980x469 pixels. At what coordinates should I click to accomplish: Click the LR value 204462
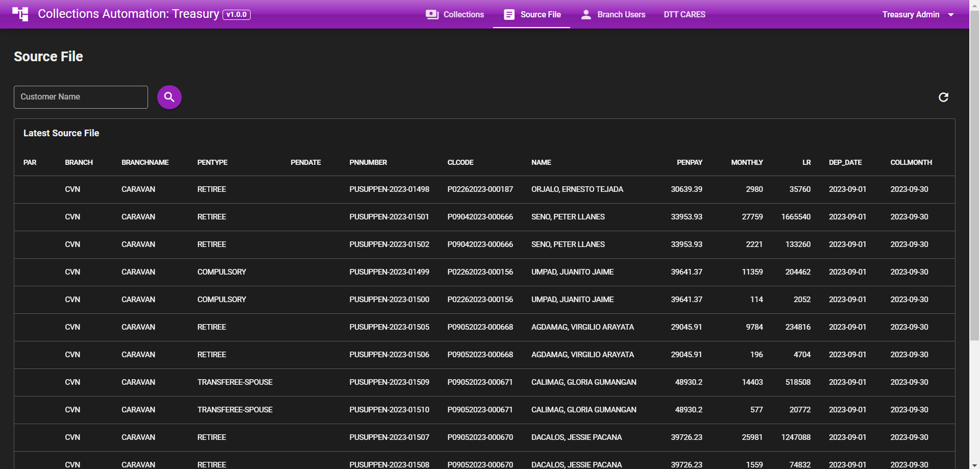tap(798, 272)
